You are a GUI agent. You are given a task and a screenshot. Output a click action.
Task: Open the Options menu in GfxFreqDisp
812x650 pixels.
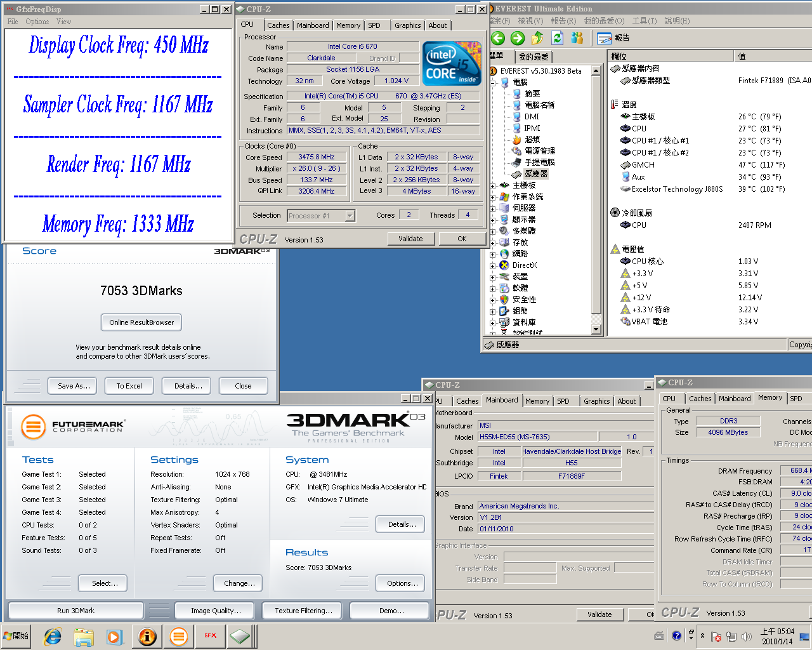click(x=37, y=22)
